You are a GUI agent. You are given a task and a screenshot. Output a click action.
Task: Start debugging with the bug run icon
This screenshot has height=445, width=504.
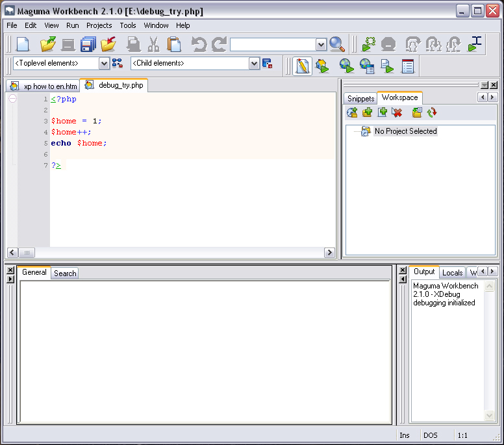(369, 44)
